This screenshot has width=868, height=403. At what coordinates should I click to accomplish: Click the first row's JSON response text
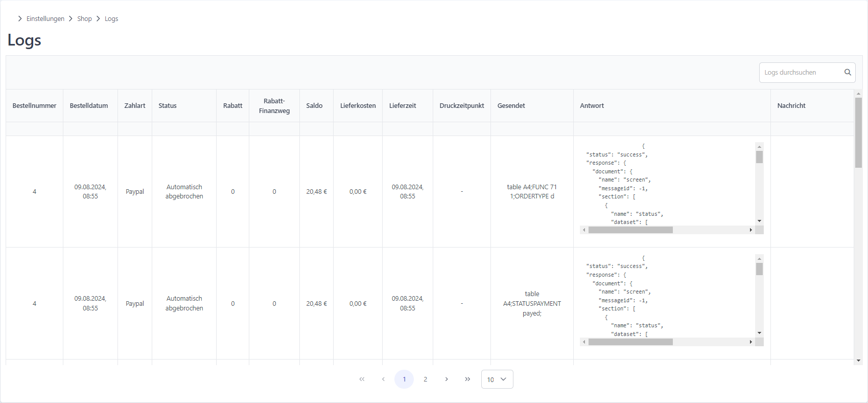[668, 184]
